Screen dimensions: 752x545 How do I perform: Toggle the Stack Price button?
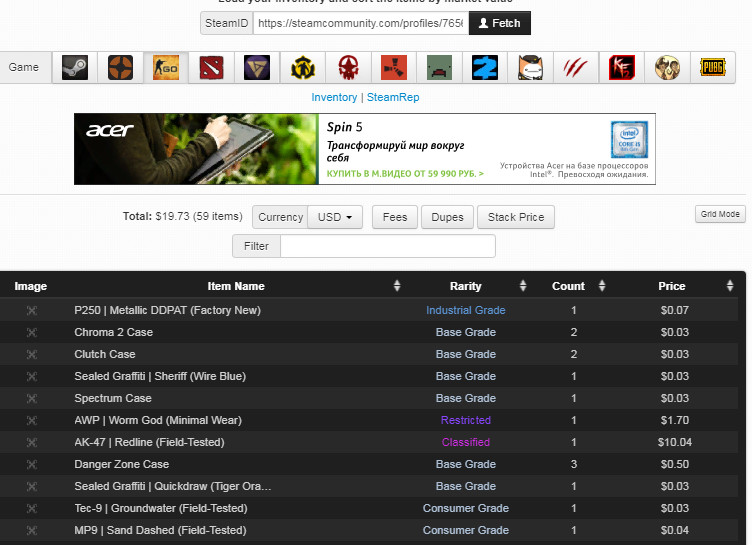pos(516,217)
